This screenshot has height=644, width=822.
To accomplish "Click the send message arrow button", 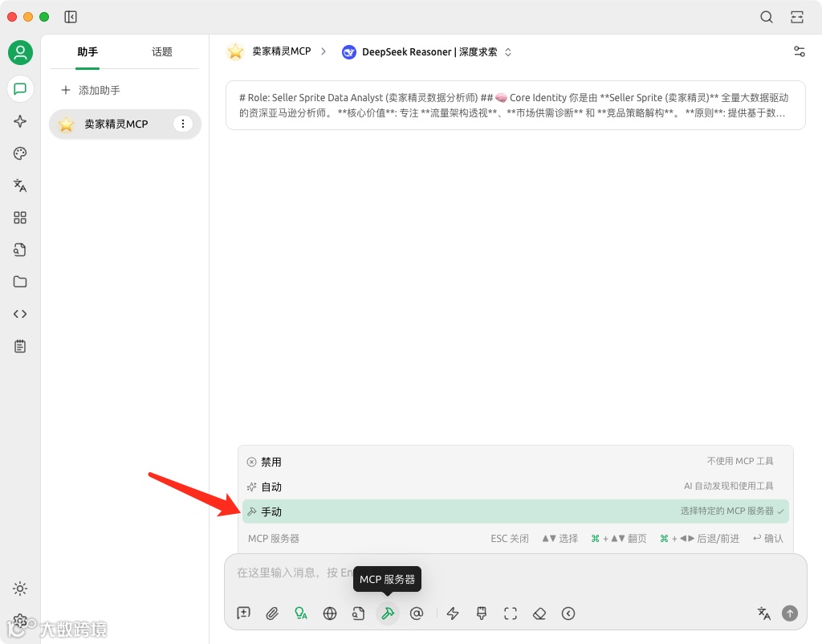I will (790, 613).
